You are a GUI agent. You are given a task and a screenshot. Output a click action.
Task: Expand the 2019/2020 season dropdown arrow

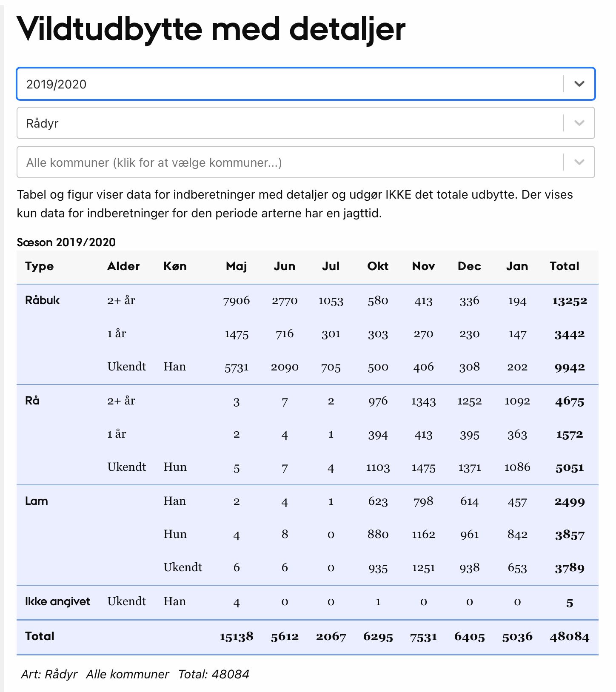click(579, 84)
